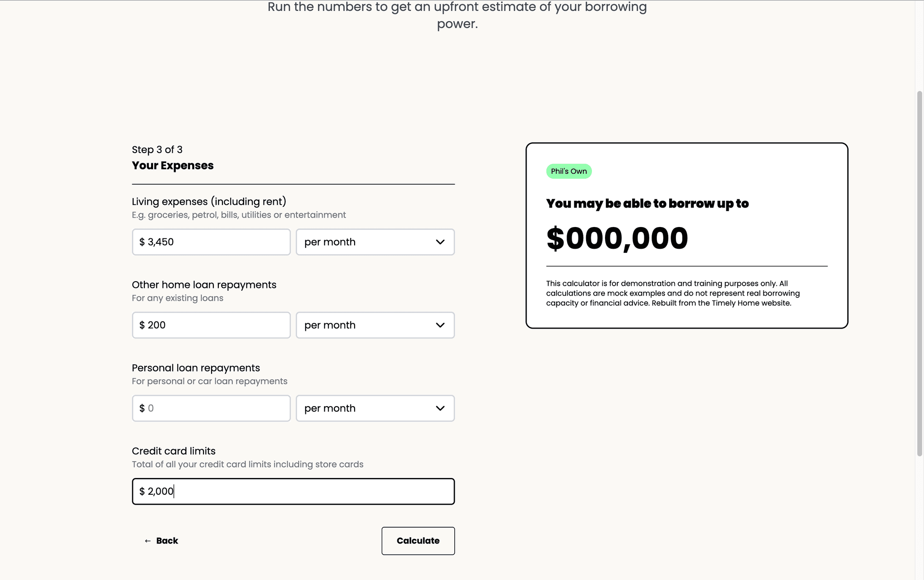
Task: Click the calculator disclaimer text
Action: (x=673, y=293)
